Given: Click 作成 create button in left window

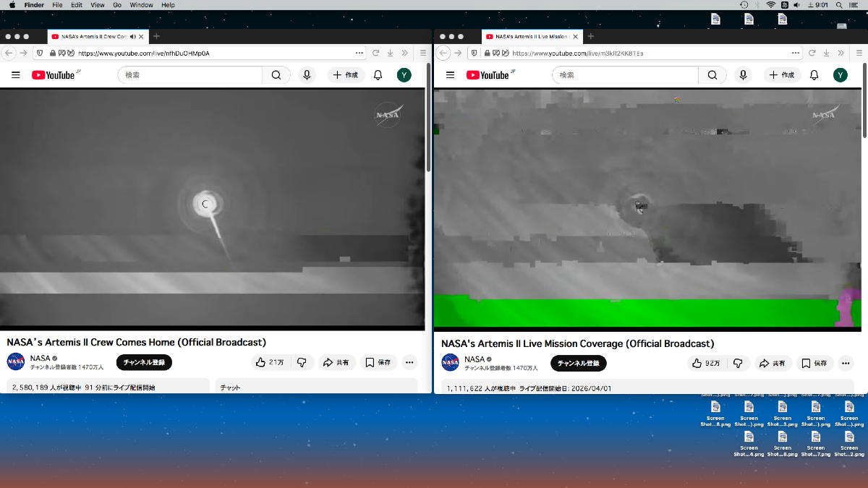Looking at the screenshot, I should click(x=346, y=75).
